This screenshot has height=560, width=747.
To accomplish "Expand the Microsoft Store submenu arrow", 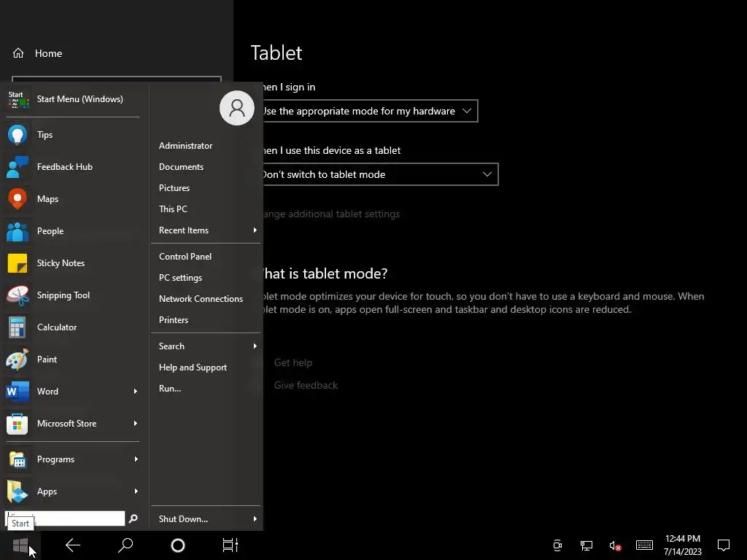I will click(x=136, y=424).
